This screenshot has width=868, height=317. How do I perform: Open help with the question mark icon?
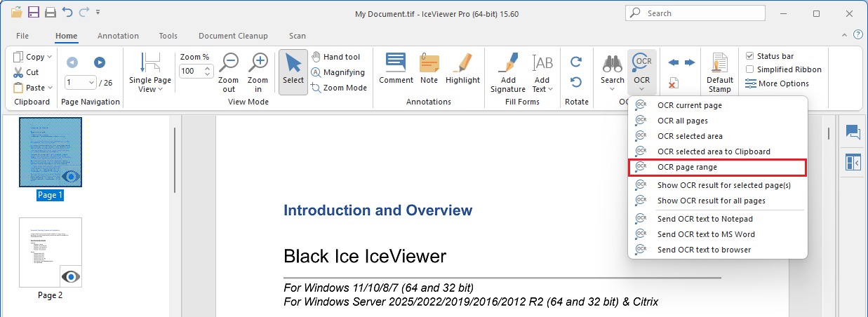click(857, 34)
